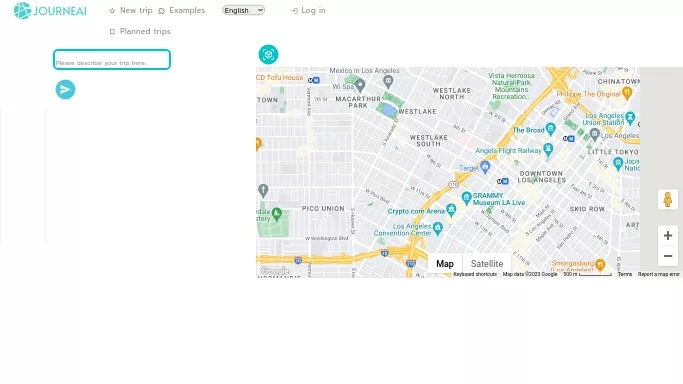This screenshot has height=384, width=683.
Task: Click the map scale bar control
Action: point(588,274)
